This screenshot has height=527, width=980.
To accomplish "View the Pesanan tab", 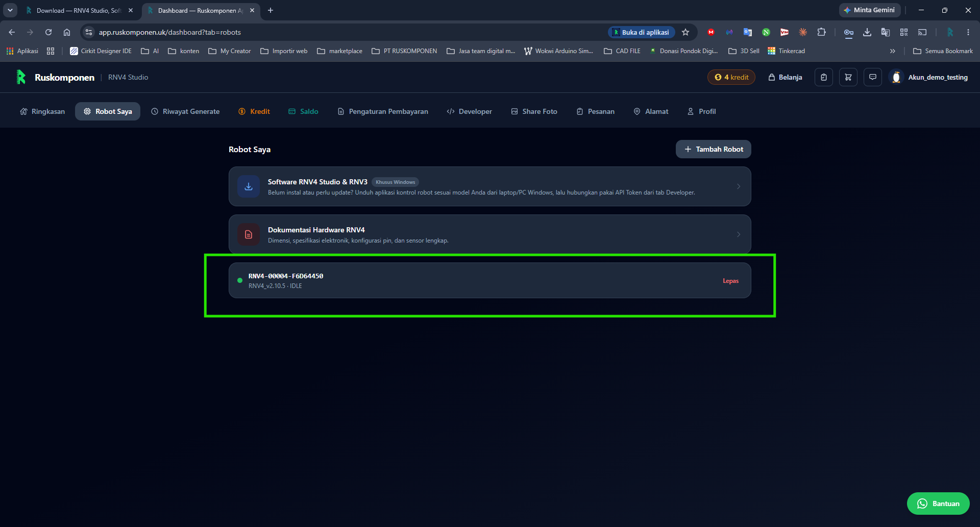I will (x=596, y=111).
